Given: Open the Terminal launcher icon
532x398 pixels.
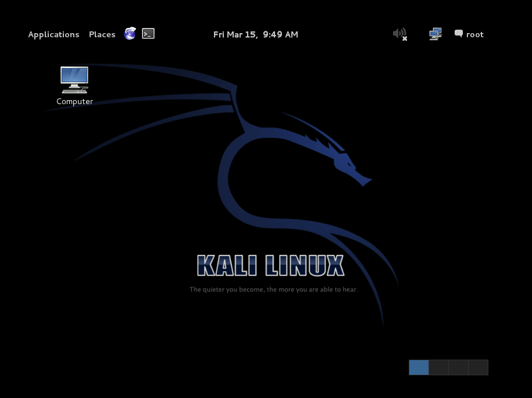Looking at the screenshot, I should 148,34.
